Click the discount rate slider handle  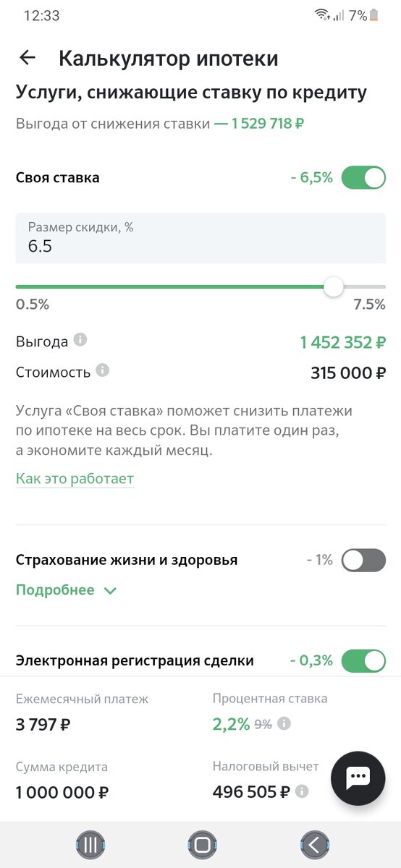point(333,287)
